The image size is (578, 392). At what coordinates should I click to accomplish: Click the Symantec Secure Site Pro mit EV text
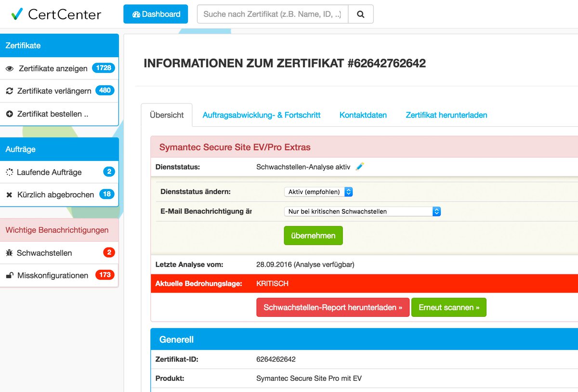tap(309, 379)
